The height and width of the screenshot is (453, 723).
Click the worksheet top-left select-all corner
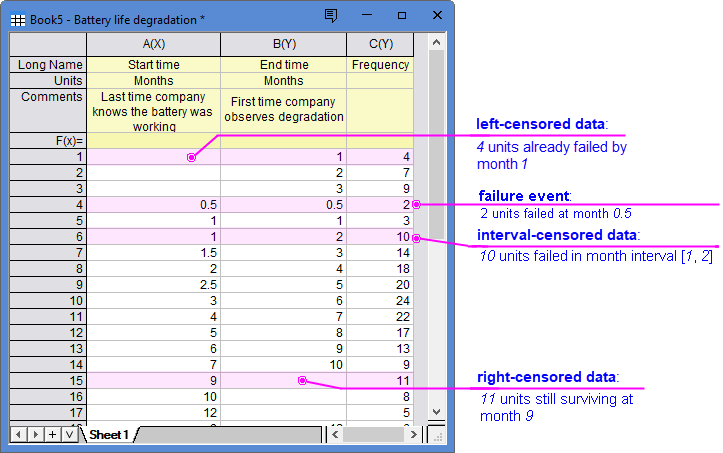[48, 44]
